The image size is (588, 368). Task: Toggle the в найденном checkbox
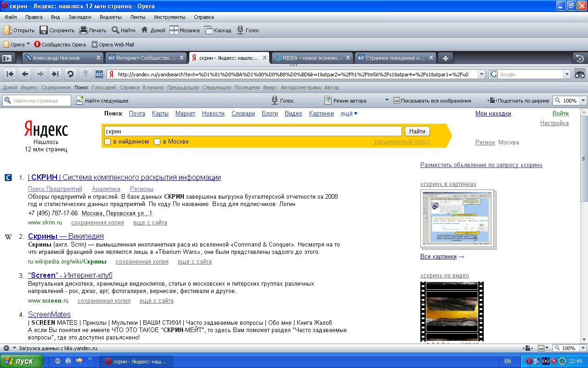coord(107,142)
